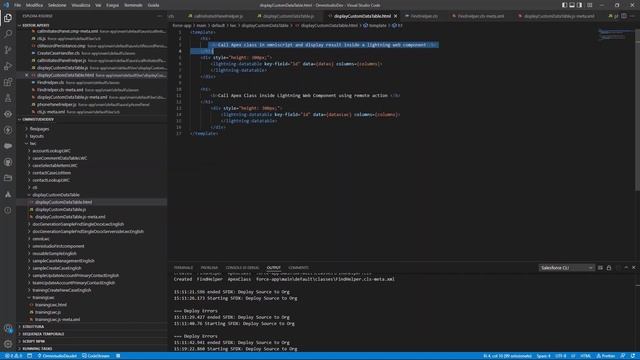Open the Testing beaker view
640x360 pixels.
tap(8, 98)
